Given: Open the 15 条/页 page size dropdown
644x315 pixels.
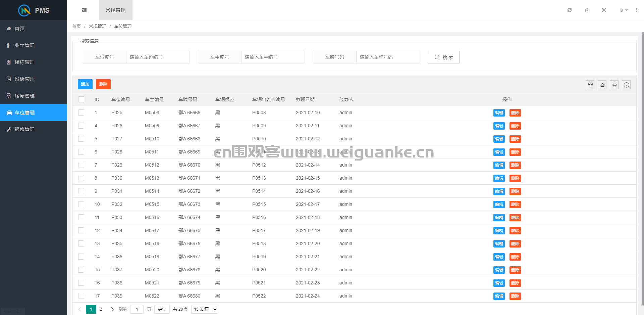Looking at the screenshot, I should (205, 309).
